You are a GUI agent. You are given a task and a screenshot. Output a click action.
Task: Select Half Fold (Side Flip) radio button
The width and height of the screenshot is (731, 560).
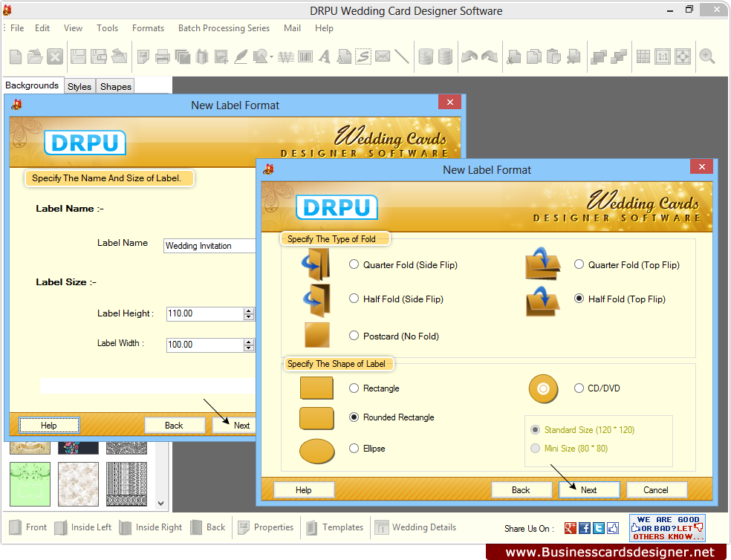pos(354,299)
